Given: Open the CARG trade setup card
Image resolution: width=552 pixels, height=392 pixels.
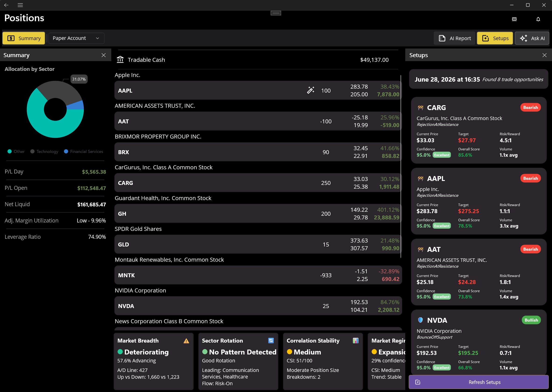Looking at the screenshot, I should tap(479, 130).
